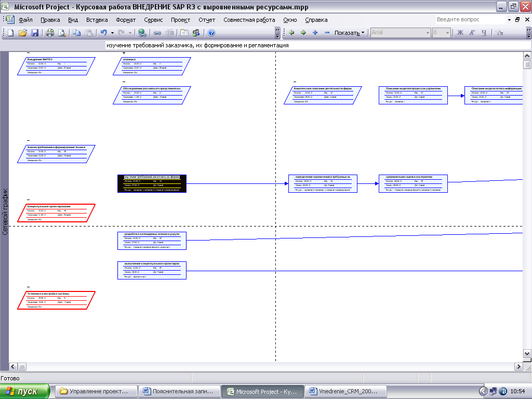This screenshot has height=399, width=532.
Task: Hide subtasks with blue minus icon
Action: (327, 33)
